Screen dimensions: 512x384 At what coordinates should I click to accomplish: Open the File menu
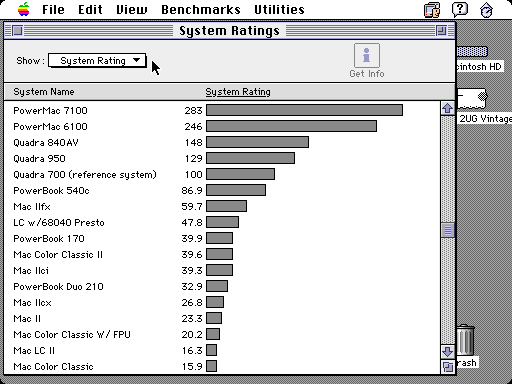tap(53, 9)
